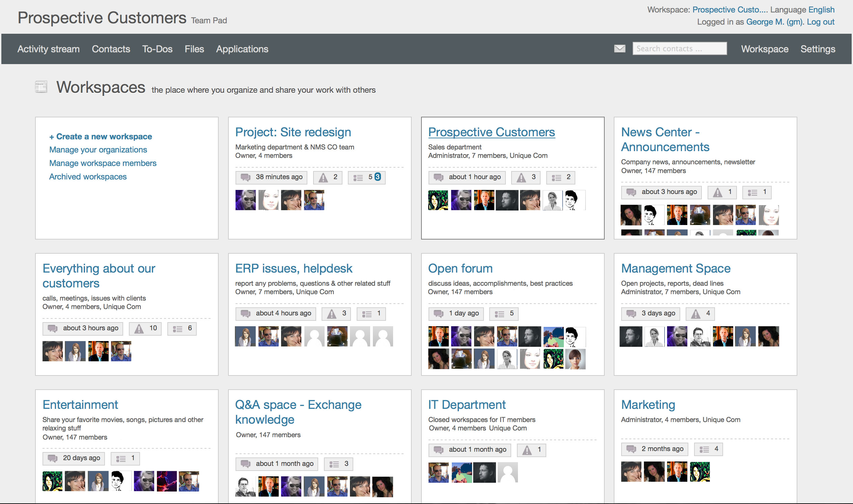The image size is (853, 504).
Task: Click the blue badge 3 in Site redesign
Action: pos(378,177)
